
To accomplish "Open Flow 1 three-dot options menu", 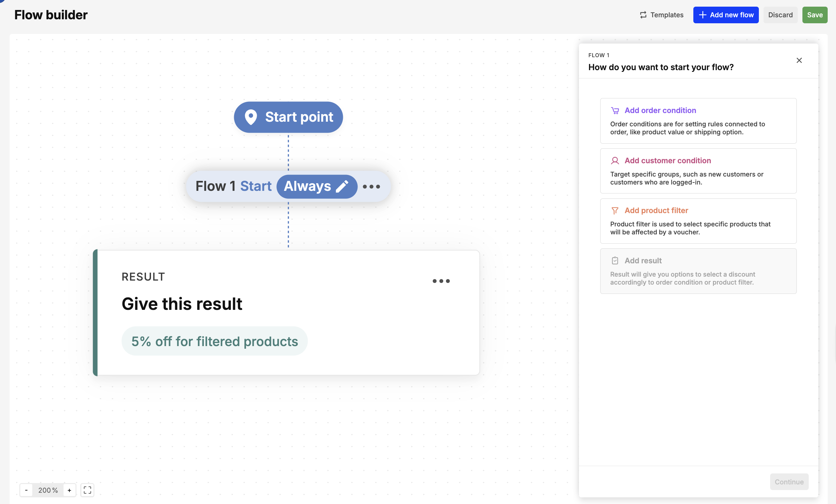I will tap(371, 187).
